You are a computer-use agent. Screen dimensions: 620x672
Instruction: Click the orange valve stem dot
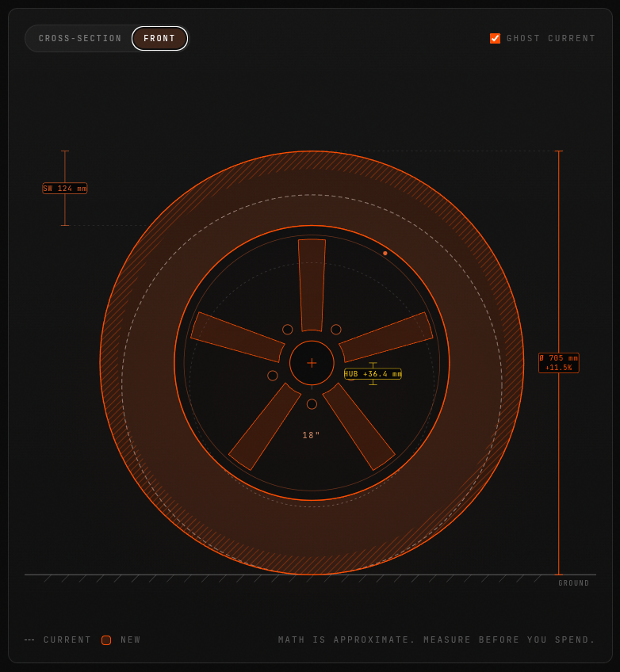tap(385, 254)
